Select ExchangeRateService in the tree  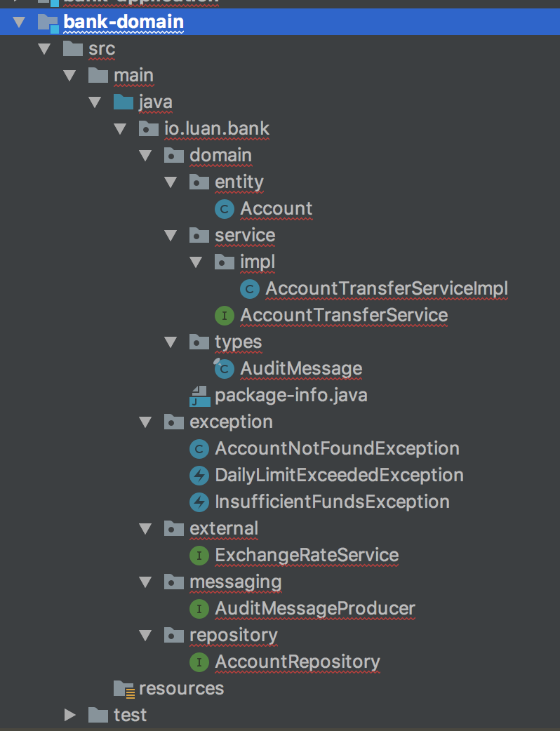(x=307, y=556)
